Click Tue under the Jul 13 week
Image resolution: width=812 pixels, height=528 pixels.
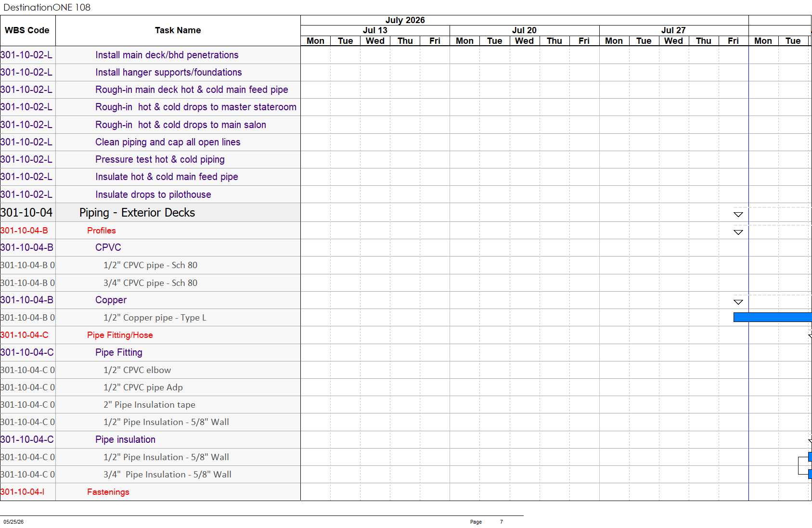(x=345, y=41)
